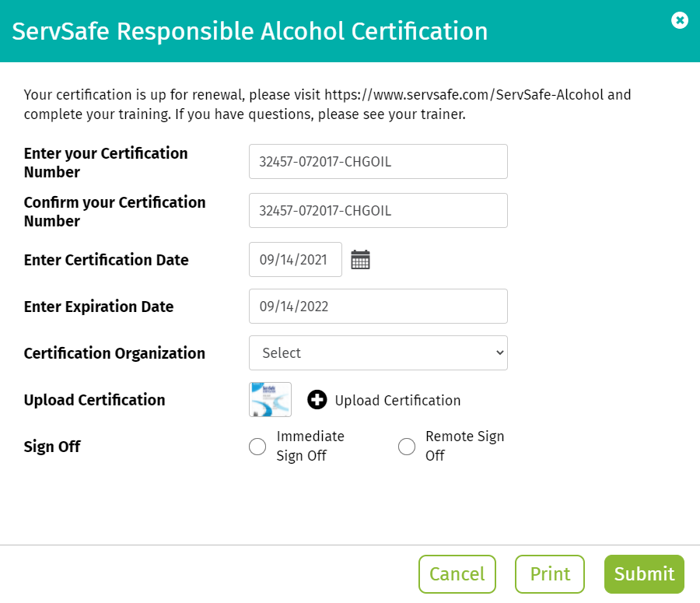700x603 pixels.
Task: Submit the certification form
Action: point(644,574)
